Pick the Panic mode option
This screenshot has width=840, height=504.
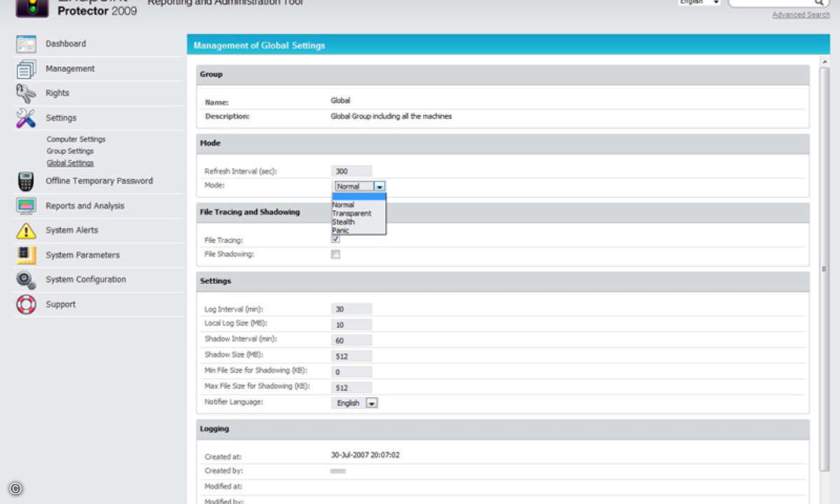[x=341, y=230]
